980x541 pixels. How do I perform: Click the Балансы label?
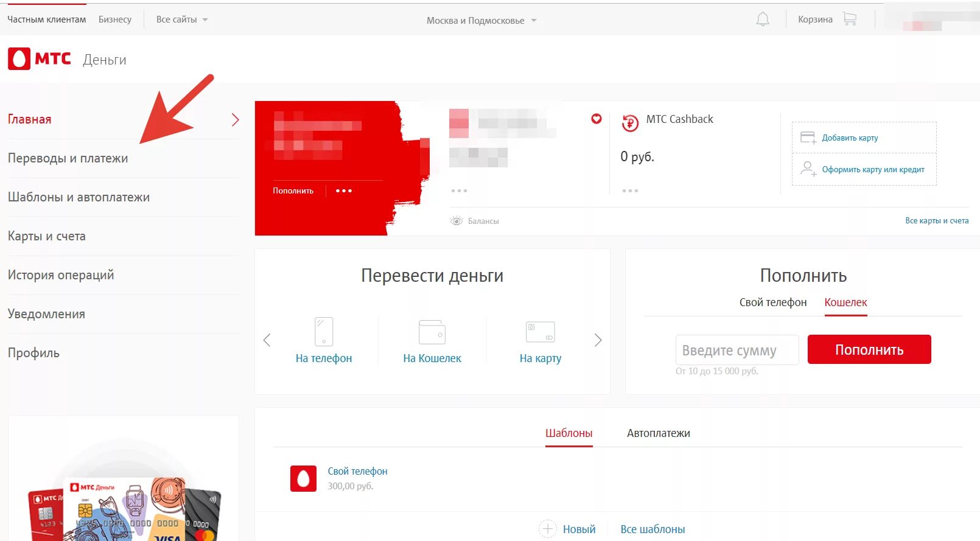click(483, 221)
